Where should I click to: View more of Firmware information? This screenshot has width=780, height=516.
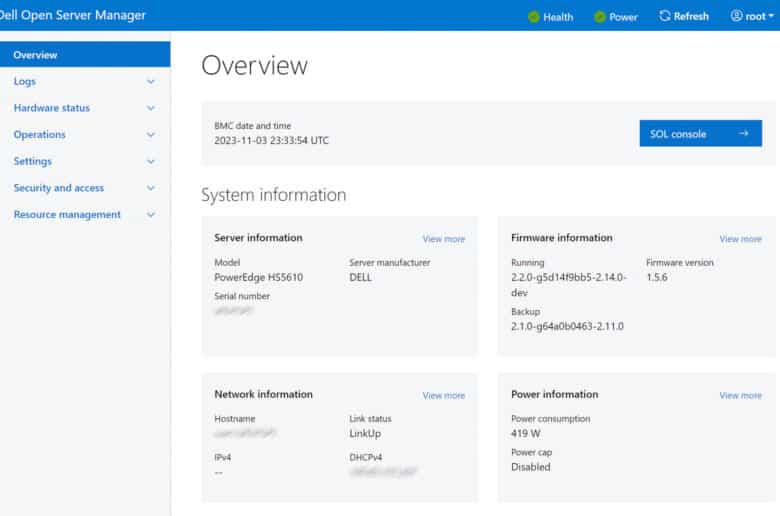(740, 239)
